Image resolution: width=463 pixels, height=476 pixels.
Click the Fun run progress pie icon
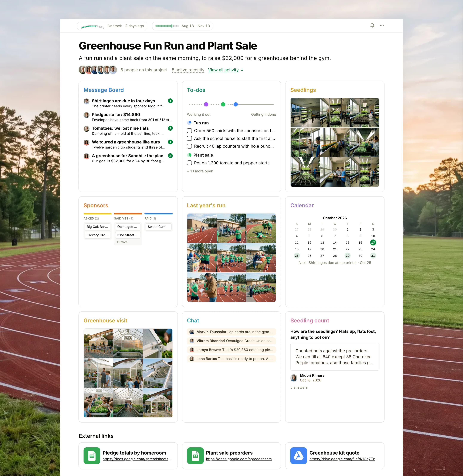189,123
